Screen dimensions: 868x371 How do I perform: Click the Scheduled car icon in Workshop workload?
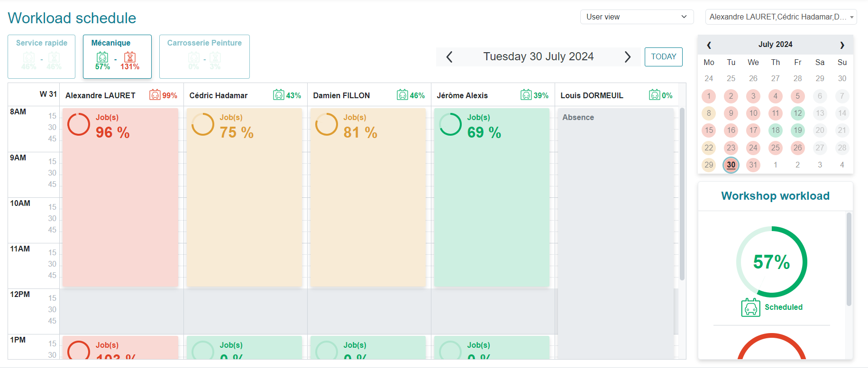[751, 307]
